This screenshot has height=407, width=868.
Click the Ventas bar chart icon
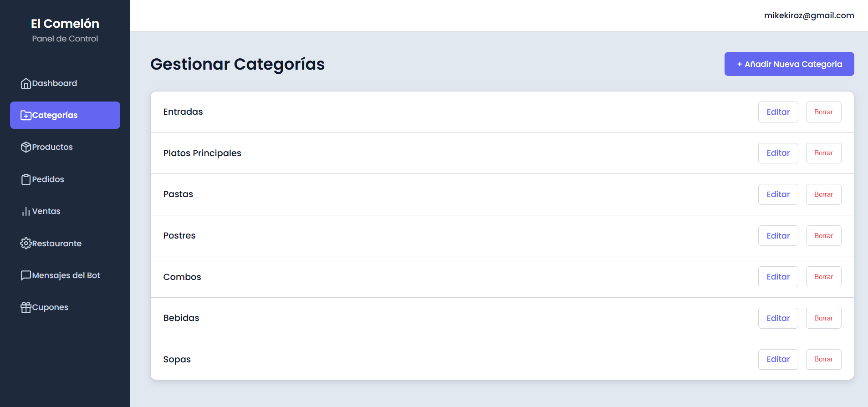(x=26, y=211)
